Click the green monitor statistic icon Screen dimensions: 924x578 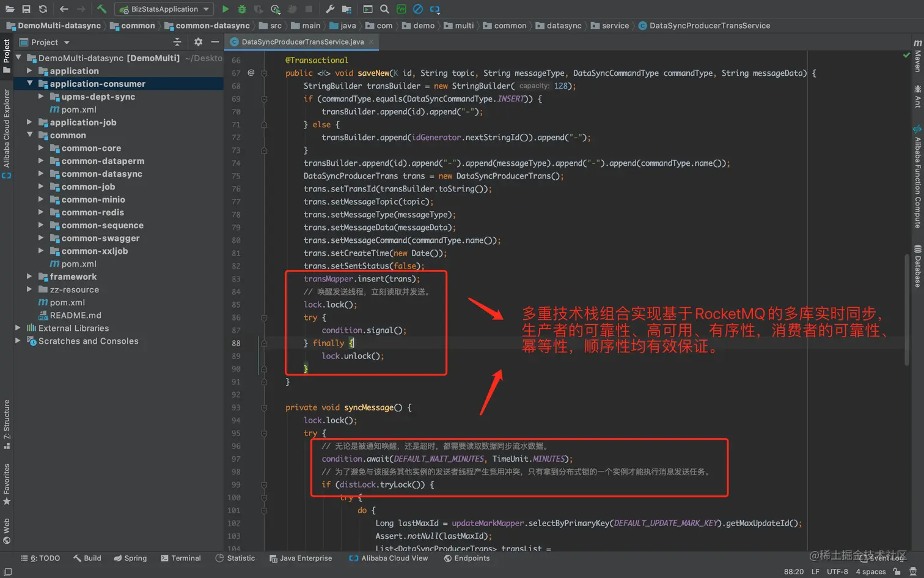(401, 9)
